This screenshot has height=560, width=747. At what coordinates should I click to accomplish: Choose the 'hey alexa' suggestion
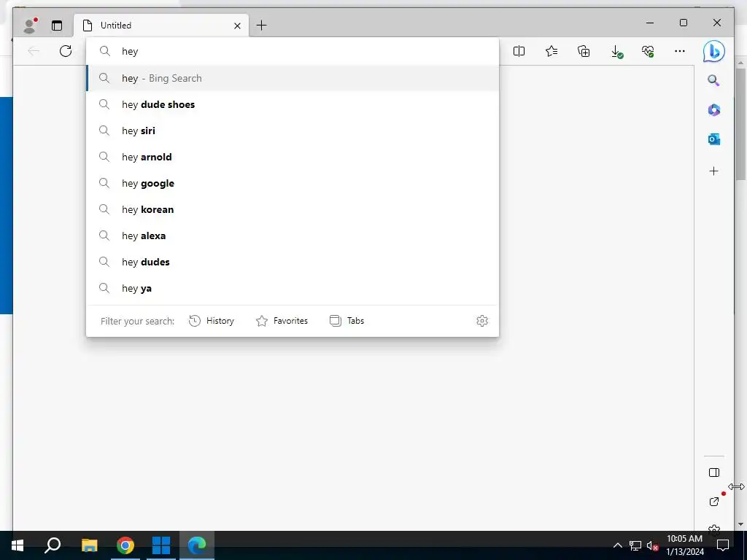click(293, 236)
